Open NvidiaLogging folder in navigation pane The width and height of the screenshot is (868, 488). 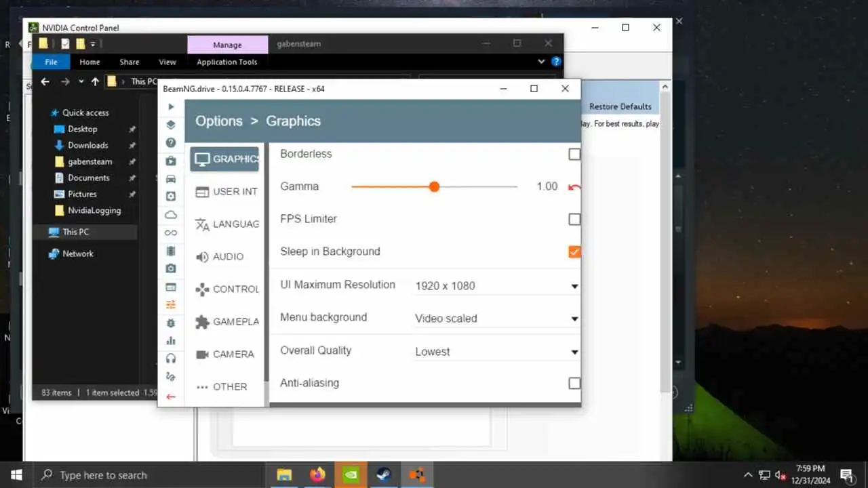[94, 210]
